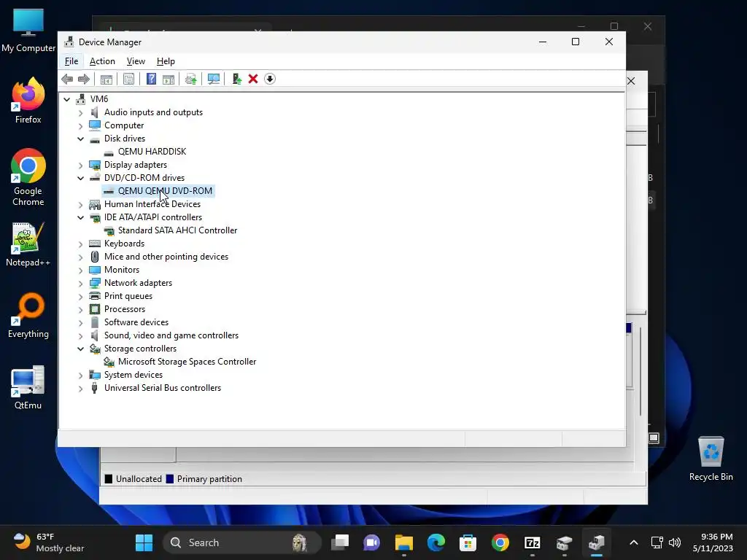Viewport: 747px width, 560px height.
Task: Select the System devices row
Action: [x=133, y=376]
